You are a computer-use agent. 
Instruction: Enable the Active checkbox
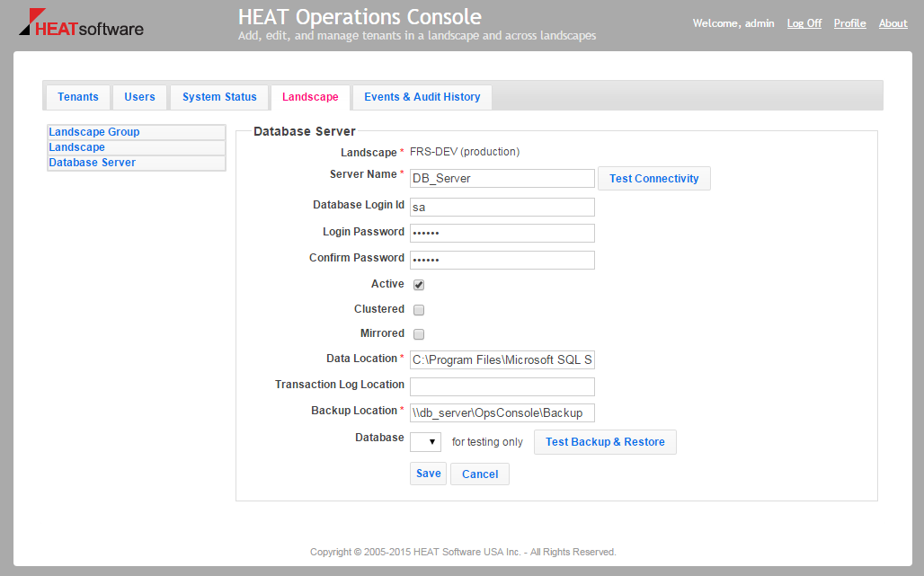[x=418, y=284]
